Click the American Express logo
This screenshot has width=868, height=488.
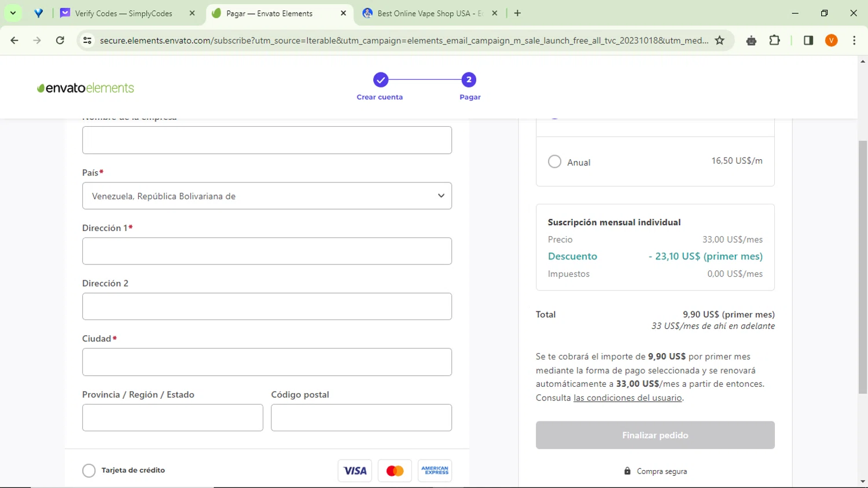pyautogui.click(x=435, y=471)
